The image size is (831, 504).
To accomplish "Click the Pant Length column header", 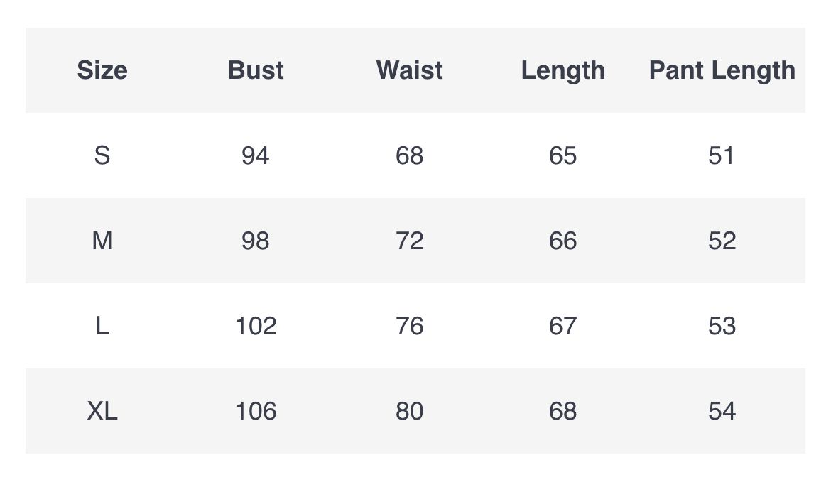I will [722, 70].
